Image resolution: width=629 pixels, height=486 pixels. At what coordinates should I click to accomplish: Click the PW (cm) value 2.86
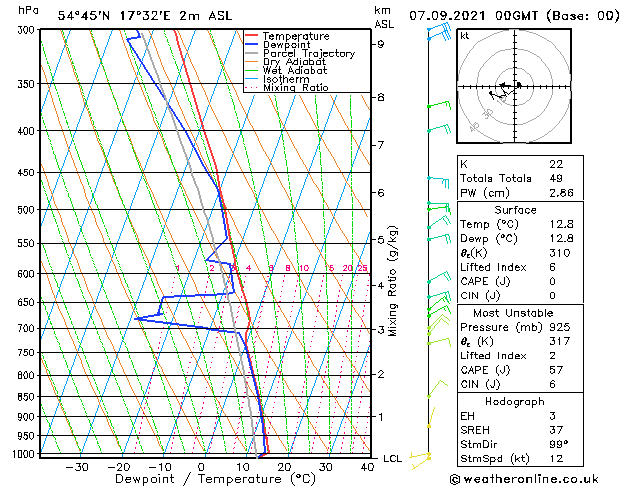click(x=561, y=193)
